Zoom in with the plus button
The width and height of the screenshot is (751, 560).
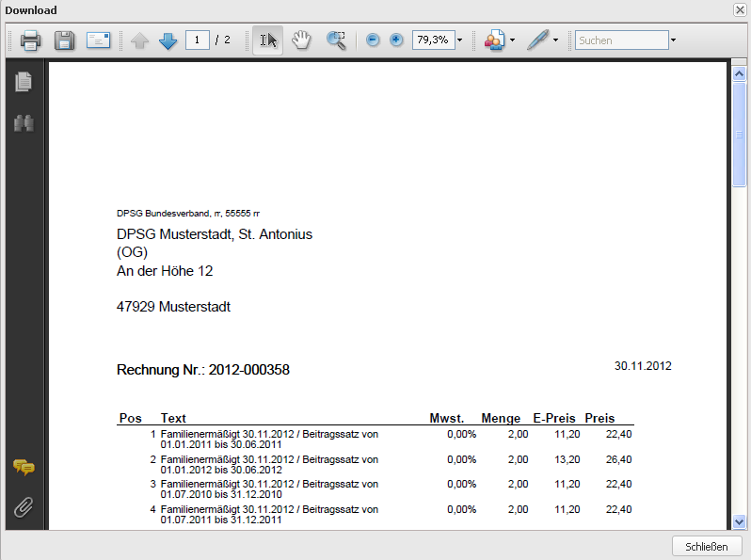click(396, 40)
